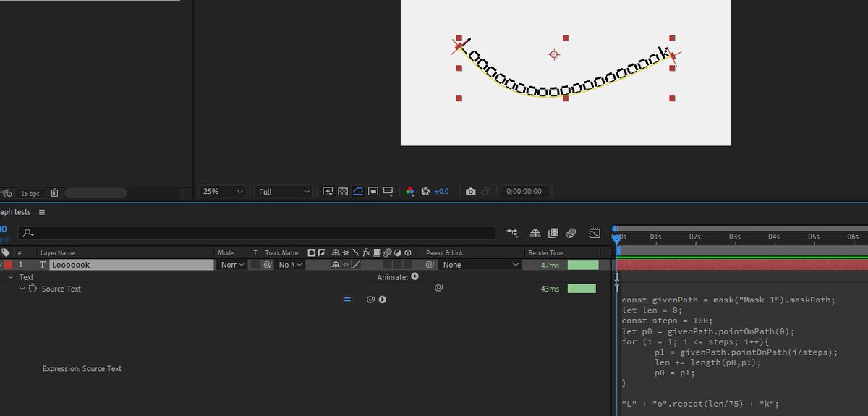Collapse the Source Text property
The height and width of the screenshot is (416, 868).
tap(22, 289)
